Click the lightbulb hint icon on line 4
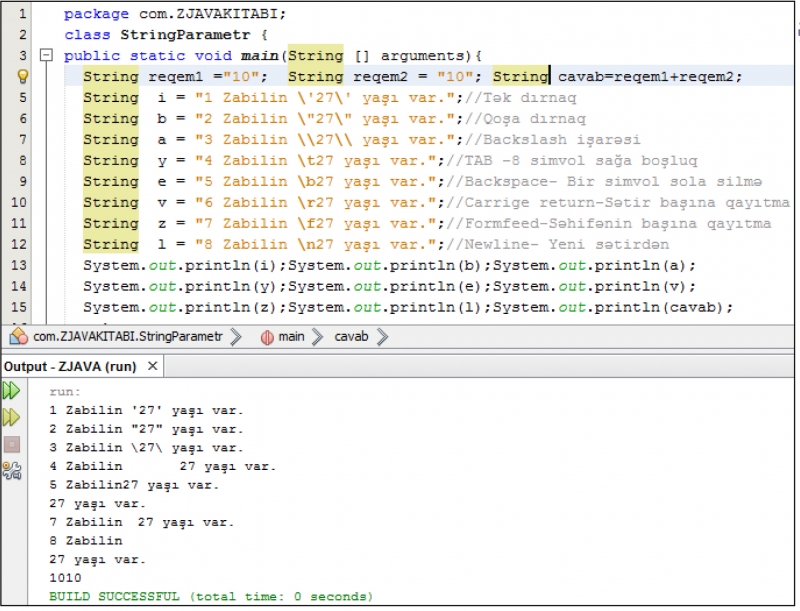The width and height of the screenshot is (800, 611). pos(23,77)
